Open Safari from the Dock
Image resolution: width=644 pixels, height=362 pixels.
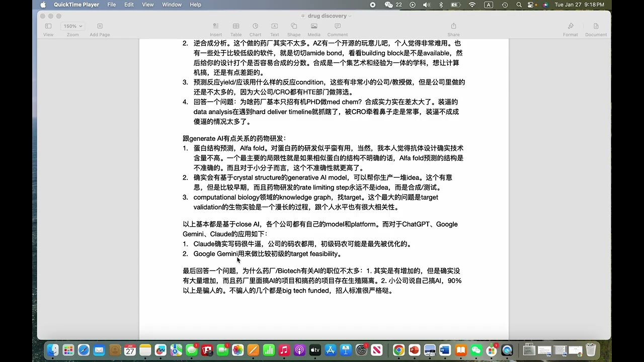click(x=84, y=350)
